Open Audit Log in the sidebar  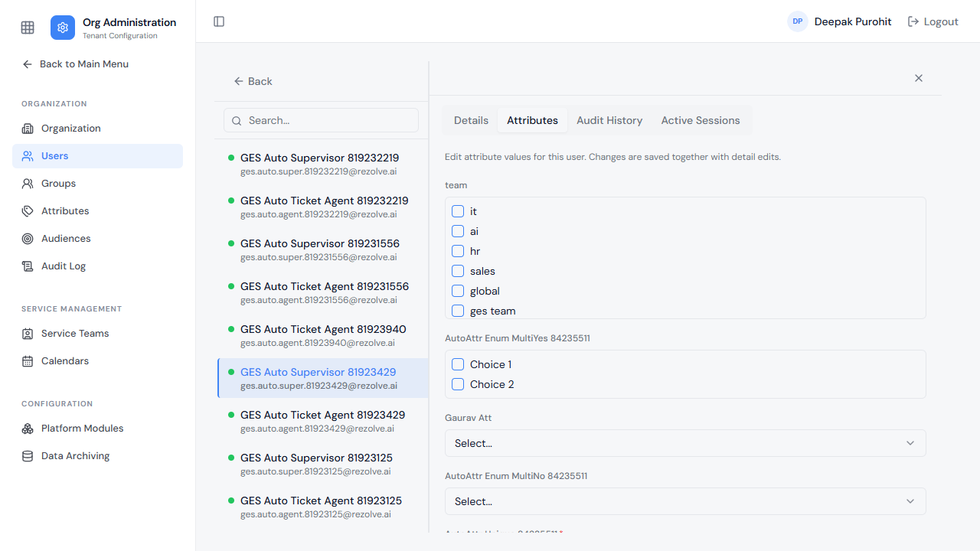point(97,266)
